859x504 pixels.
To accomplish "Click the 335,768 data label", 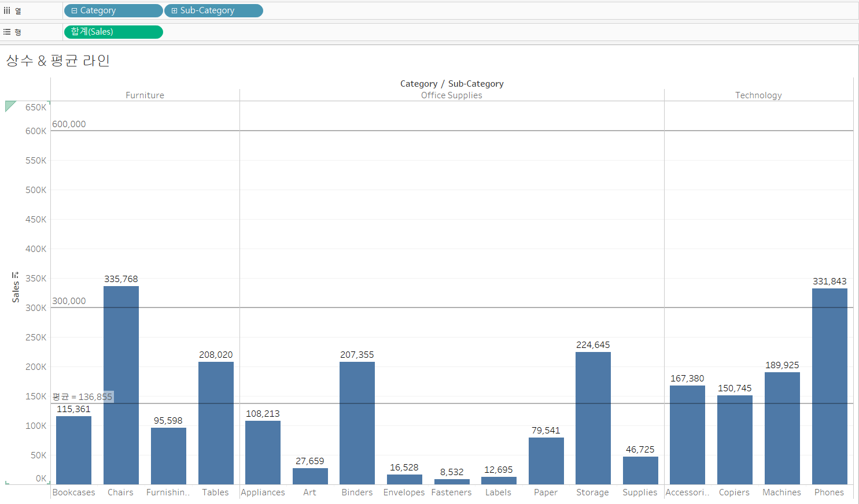I will click(x=121, y=279).
